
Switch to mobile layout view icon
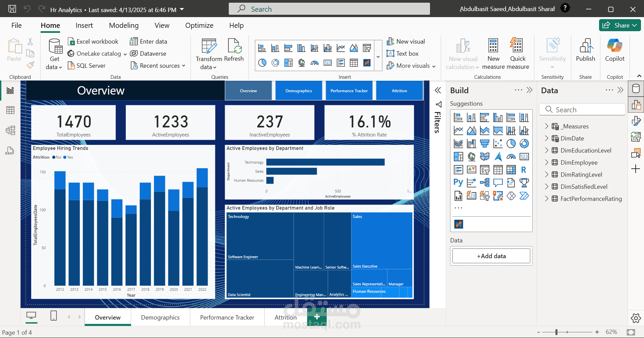click(x=54, y=316)
